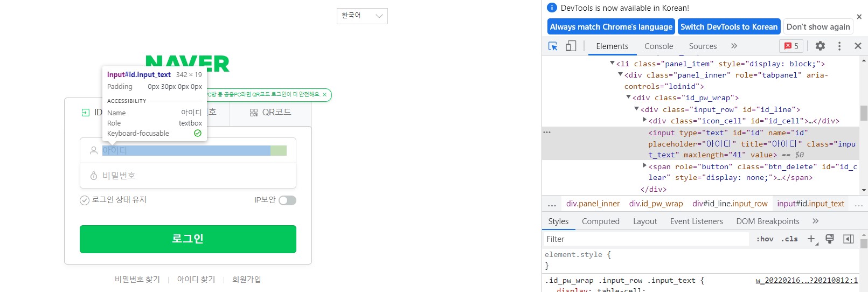Click the green 로그인 button

tap(188, 239)
